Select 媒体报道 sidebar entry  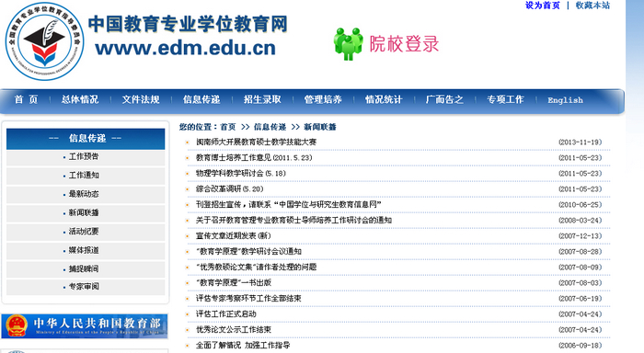(84, 250)
